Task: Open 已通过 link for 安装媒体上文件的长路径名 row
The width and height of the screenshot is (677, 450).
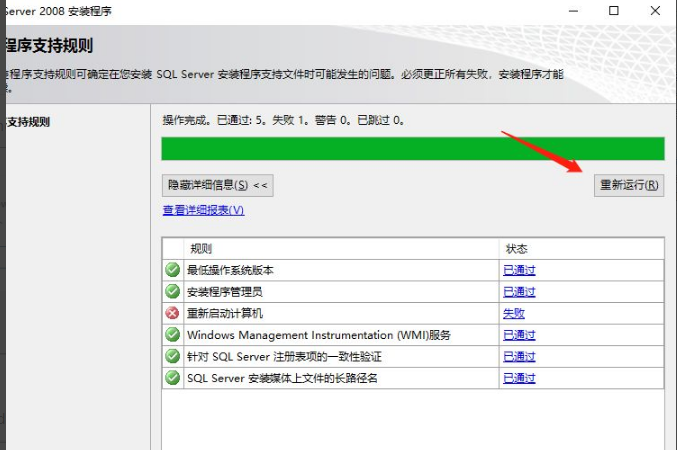Action: click(x=519, y=378)
